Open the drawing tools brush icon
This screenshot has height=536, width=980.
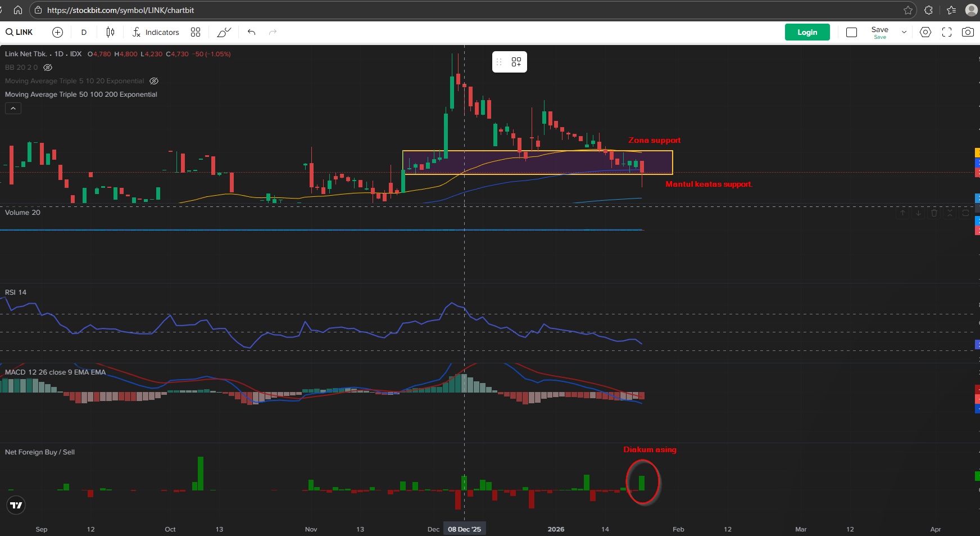(x=224, y=33)
